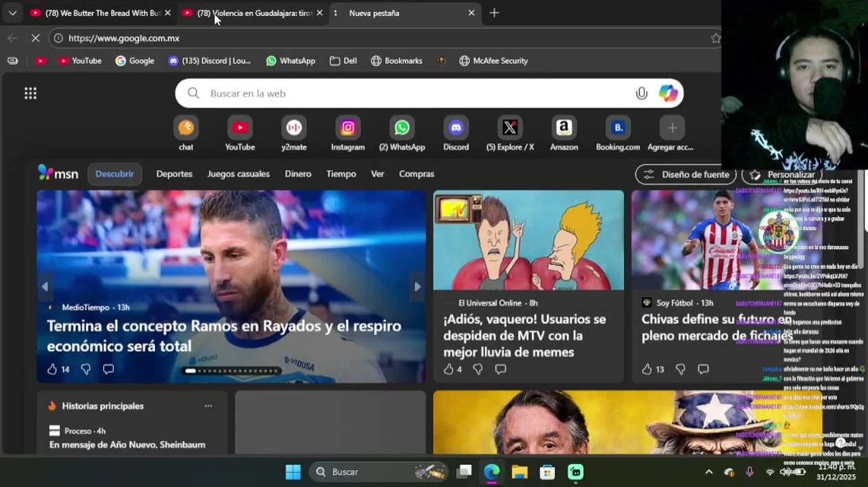Open the apps grid launcher icon
The image size is (868, 487).
[30, 93]
